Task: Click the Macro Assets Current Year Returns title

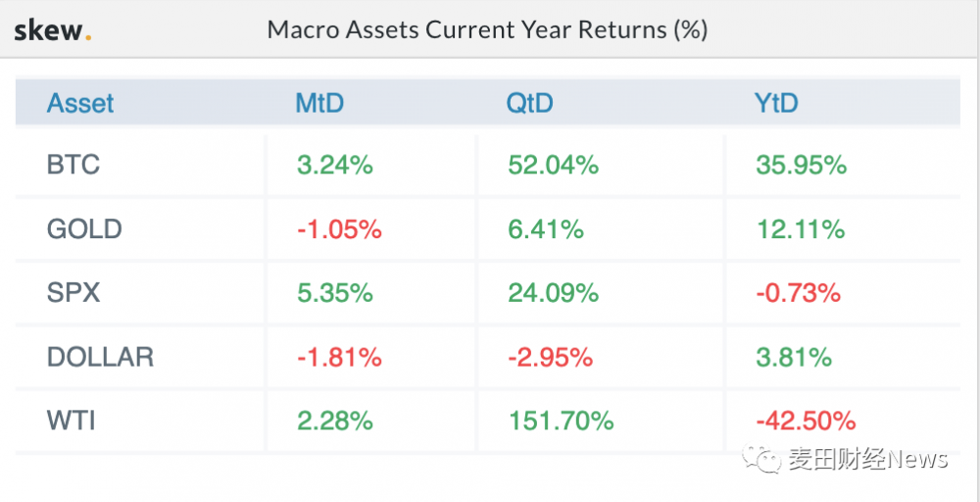Action: click(487, 30)
